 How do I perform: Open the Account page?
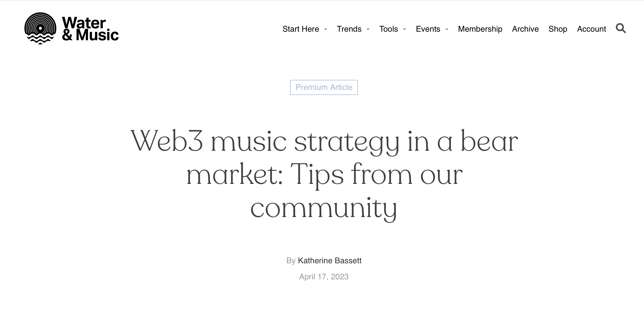click(591, 29)
